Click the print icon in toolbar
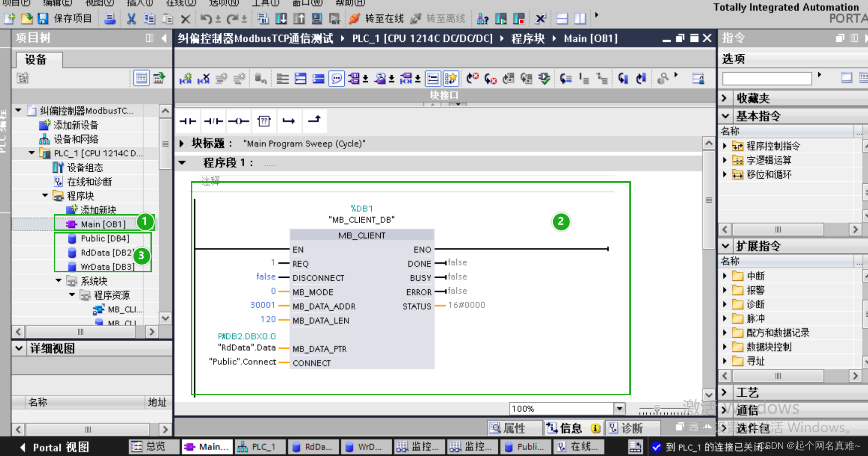Viewport: 868px width, 456px height. point(110,19)
